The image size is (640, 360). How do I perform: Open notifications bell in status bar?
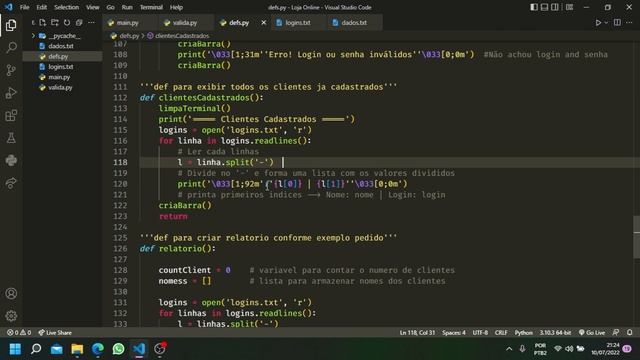629,333
